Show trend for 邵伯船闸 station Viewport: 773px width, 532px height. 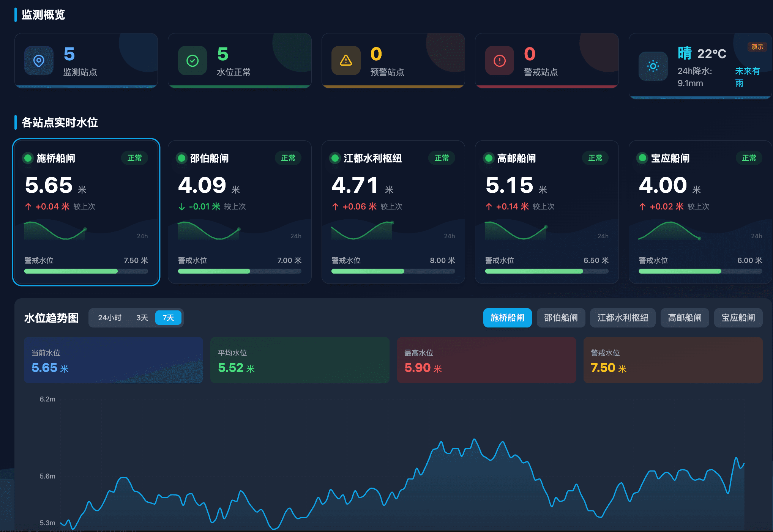point(561,318)
